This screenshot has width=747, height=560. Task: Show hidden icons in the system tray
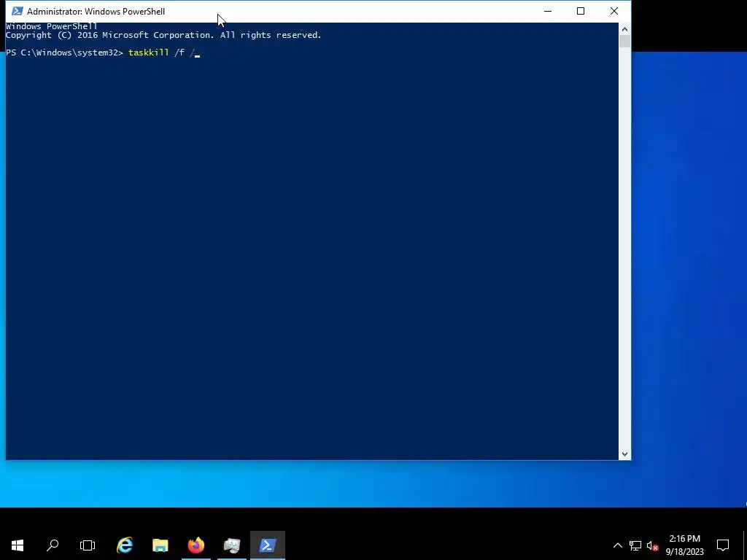coord(617,545)
